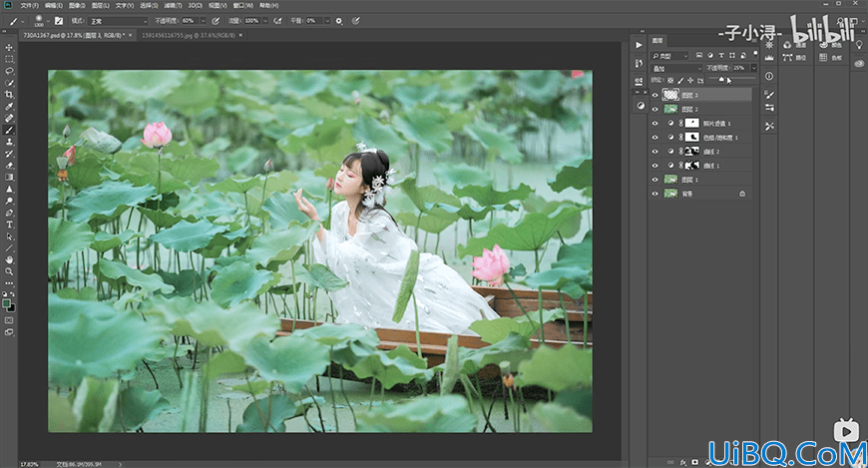This screenshot has width=868, height=468.
Task: Open the layer opacity 25% dropdown arrow
Action: (x=753, y=68)
